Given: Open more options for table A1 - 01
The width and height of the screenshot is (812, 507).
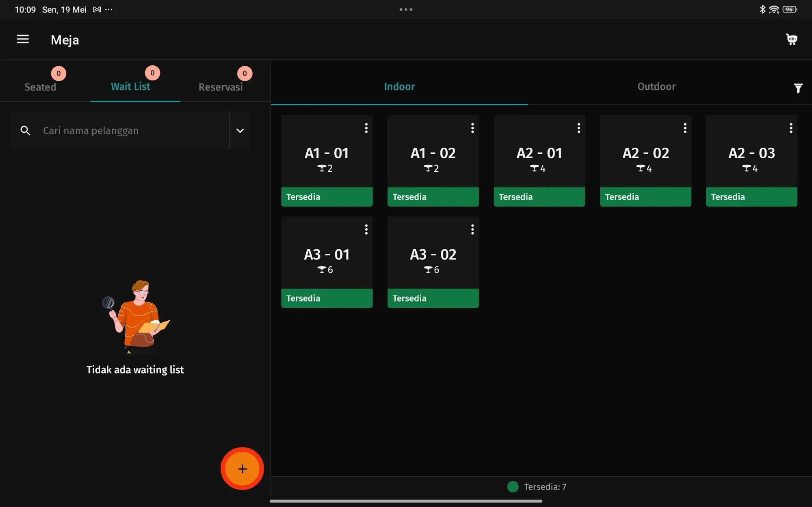Looking at the screenshot, I should [x=366, y=128].
